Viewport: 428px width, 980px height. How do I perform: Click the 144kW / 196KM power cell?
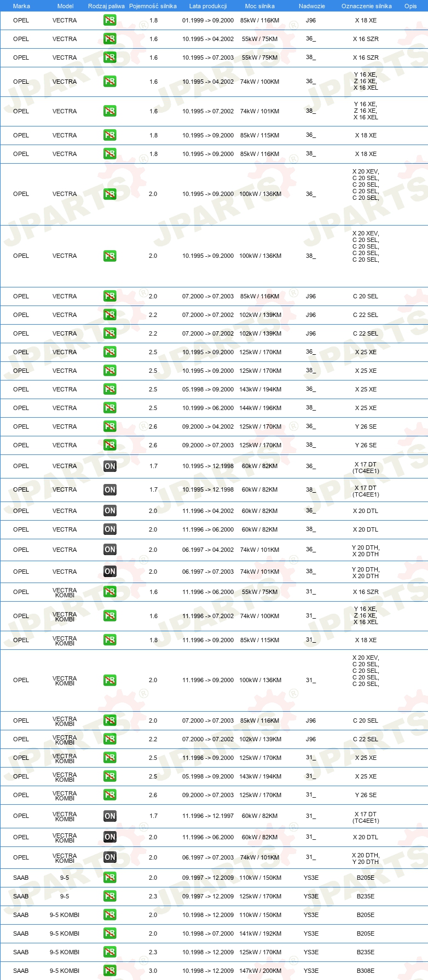(261, 408)
